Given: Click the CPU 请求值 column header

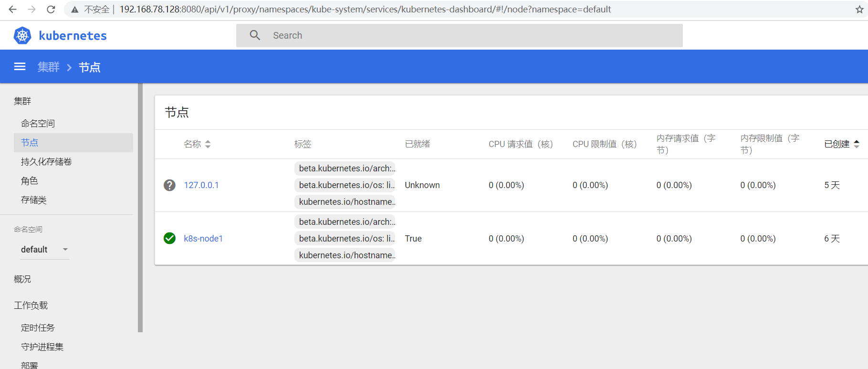Looking at the screenshot, I should pos(521,144).
